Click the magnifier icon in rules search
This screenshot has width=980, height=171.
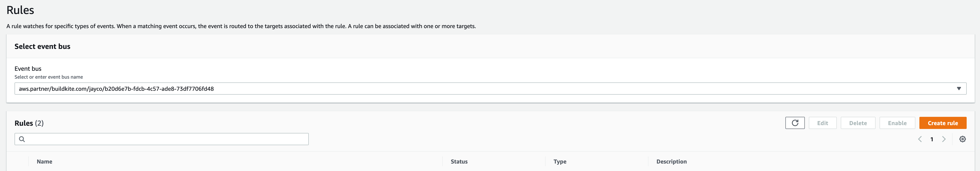click(22, 139)
